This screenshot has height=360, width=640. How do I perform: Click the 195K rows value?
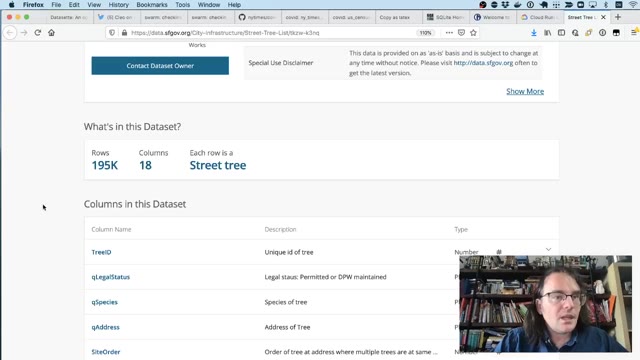click(x=104, y=165)
